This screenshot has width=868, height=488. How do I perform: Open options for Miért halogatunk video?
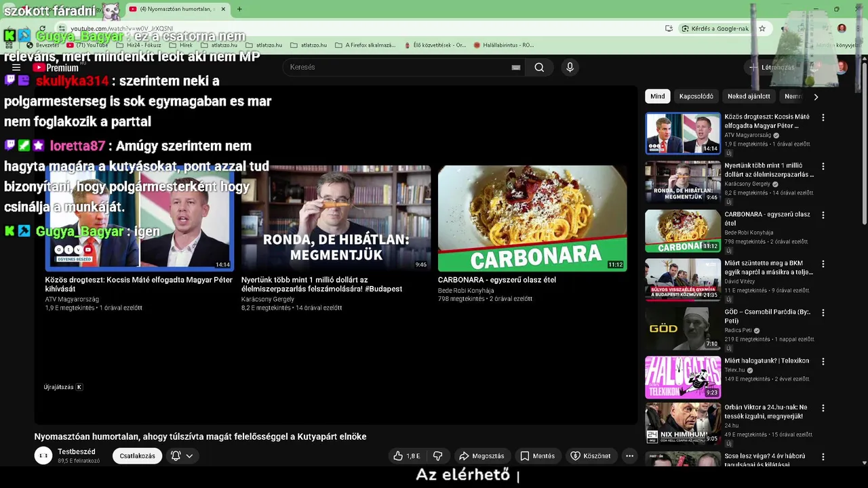[x=823, y=361]
